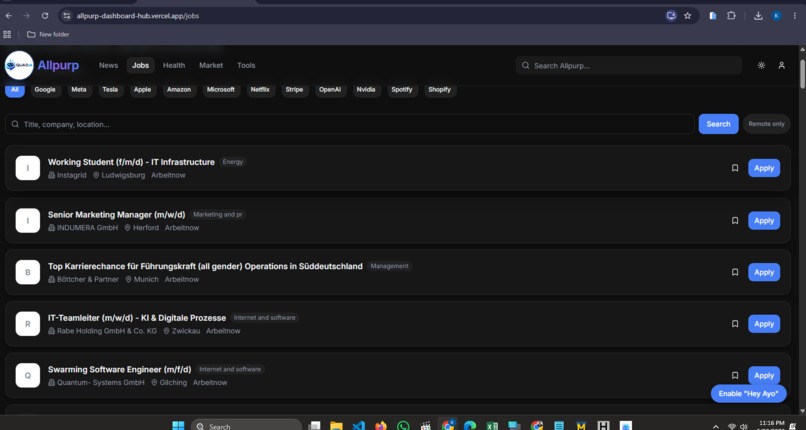The width and height of the screenshot is (806, 430).
Task: Click the page vertical scrollbar thumb
Action: click(802, 74)
